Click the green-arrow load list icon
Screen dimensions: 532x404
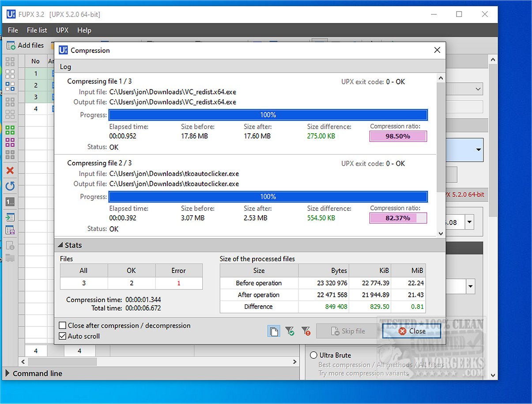point(10,217)
